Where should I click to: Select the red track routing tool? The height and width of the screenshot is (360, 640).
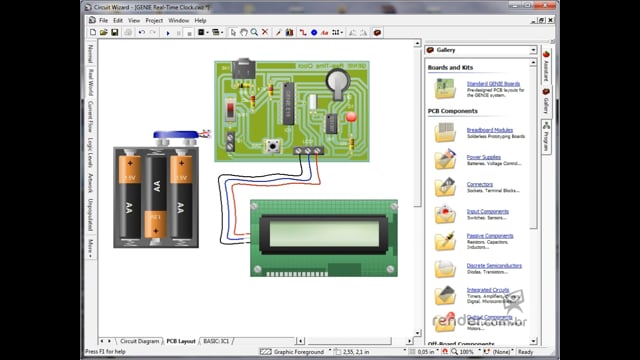coord(303,32)
